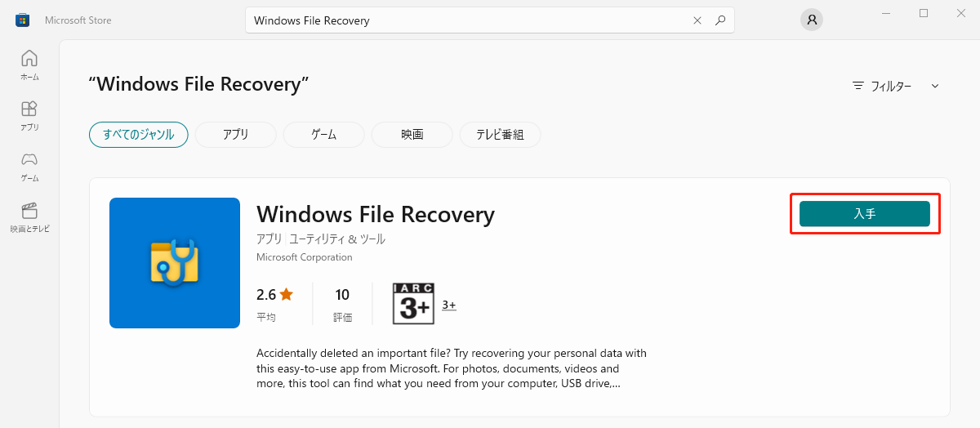The width and height of the screenshot is (980, 428).
Task: Open the user profile icon
Action: point(811,20)
